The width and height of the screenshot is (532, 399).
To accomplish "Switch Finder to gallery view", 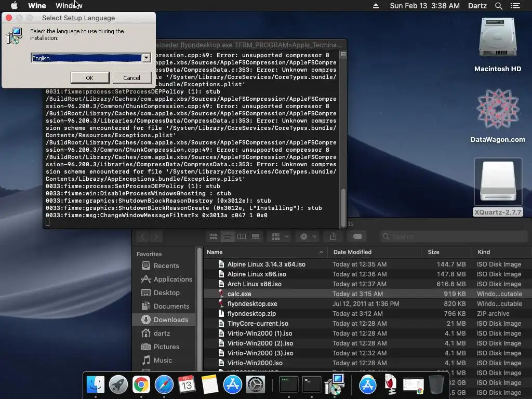I will click(x=256, y=236).
